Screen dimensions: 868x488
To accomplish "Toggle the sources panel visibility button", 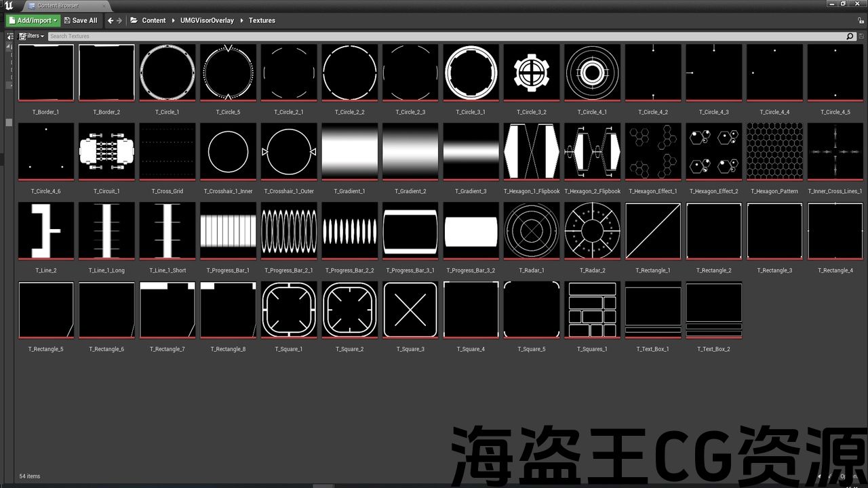I will (x=10, y=36).
